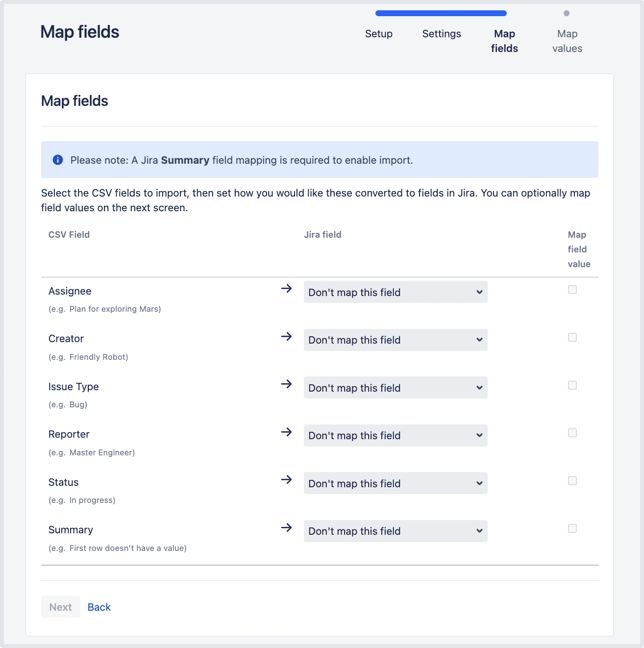The width and height of the screenshot is (644, 648).
Task: Enable map field value for Assignee
Action: coord(572,290)
